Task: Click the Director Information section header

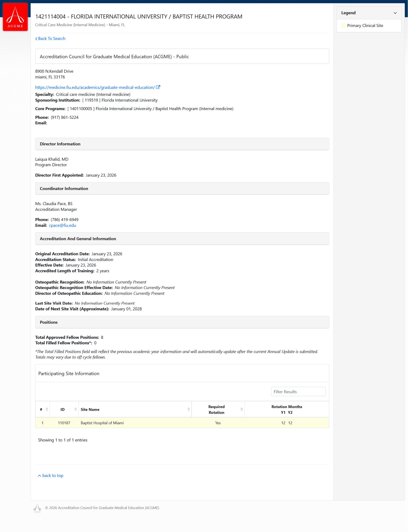Action: [x=182, y=144]
